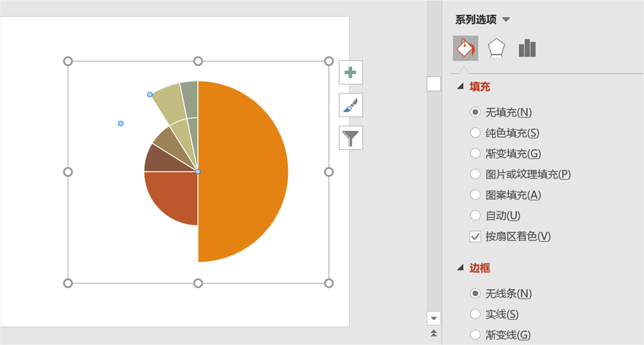Click the blue handle at pie center
The height and width of the screenshot is (345, 644).
198,171
